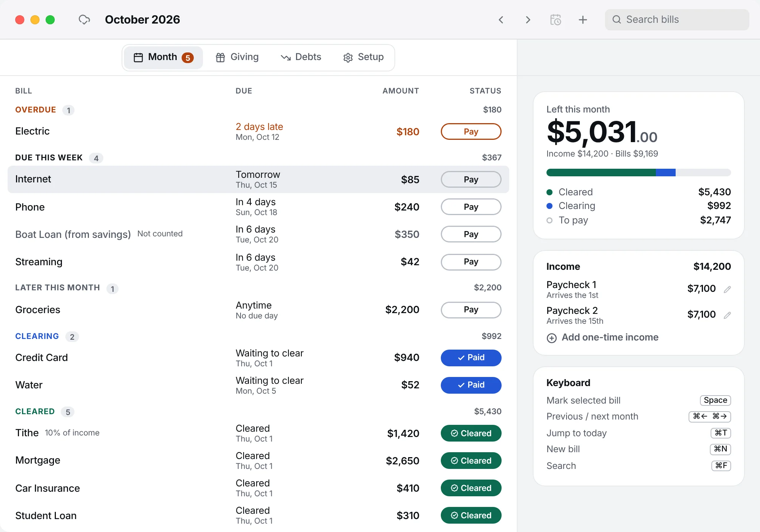Select the Groceries bill name

[38, 310]
